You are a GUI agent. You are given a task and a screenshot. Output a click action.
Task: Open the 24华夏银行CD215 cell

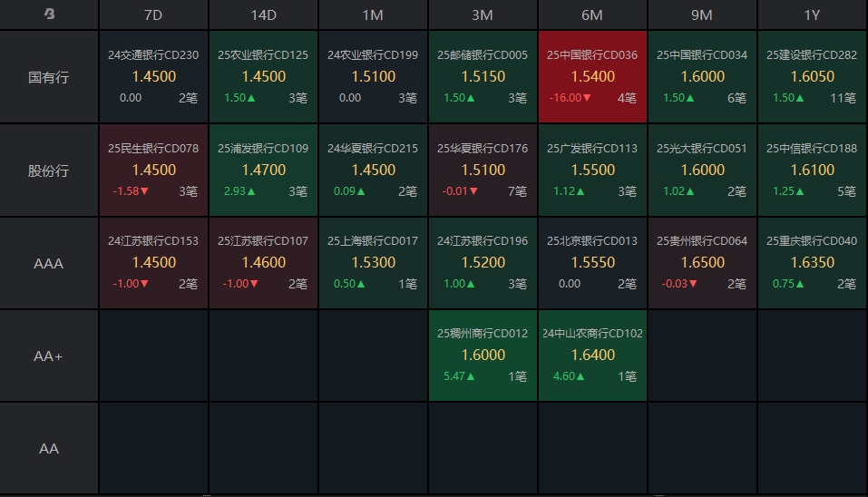coord(373,170)
